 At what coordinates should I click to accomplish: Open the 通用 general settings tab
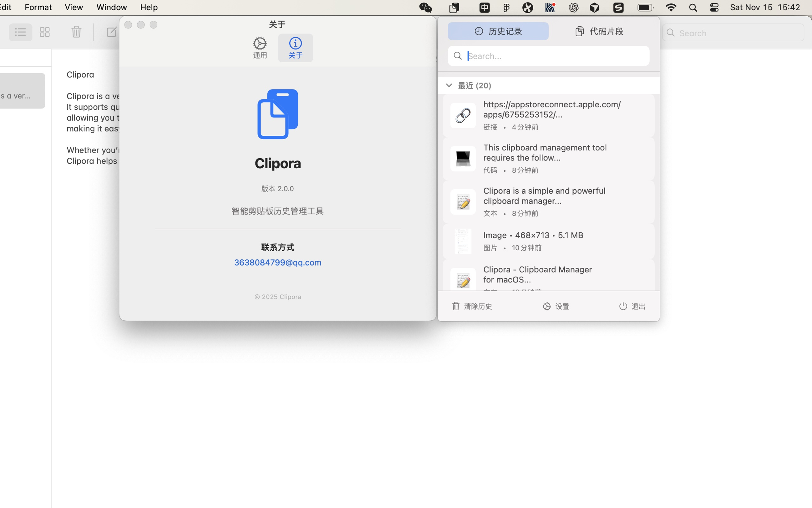click(260, 47)
